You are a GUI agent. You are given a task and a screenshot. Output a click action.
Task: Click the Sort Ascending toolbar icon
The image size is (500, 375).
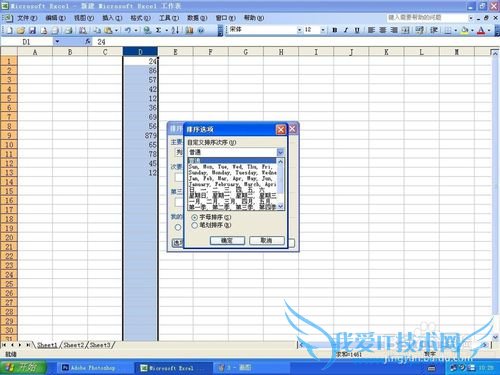pos(175,30)
